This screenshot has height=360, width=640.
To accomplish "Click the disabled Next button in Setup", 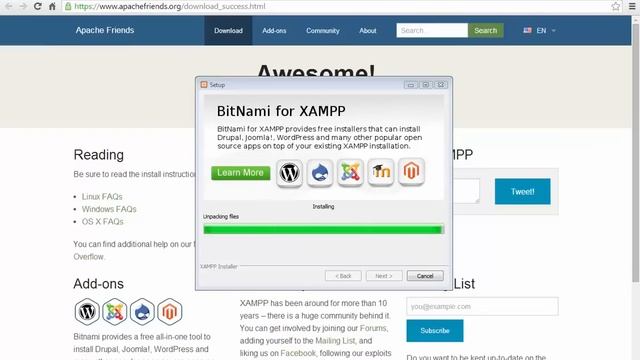I will [384, 276].
